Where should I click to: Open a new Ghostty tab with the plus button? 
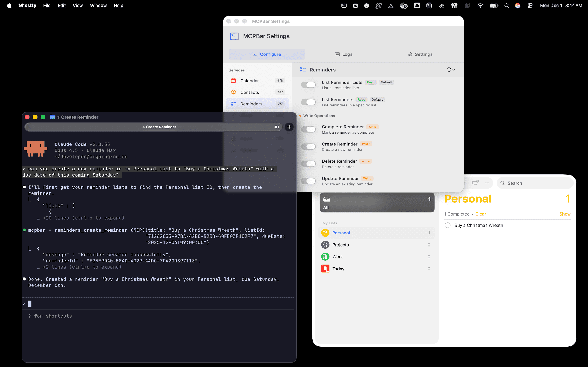289,127
